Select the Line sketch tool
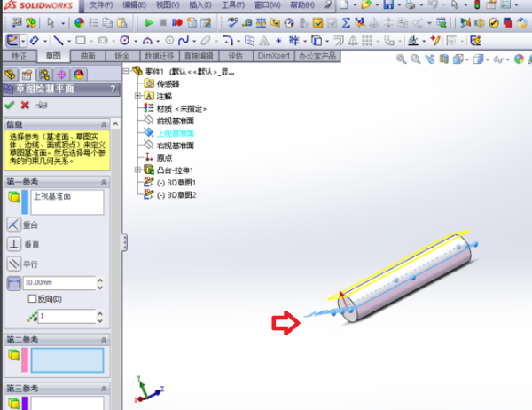Screen dimensions: 532x410 [59, 41]
